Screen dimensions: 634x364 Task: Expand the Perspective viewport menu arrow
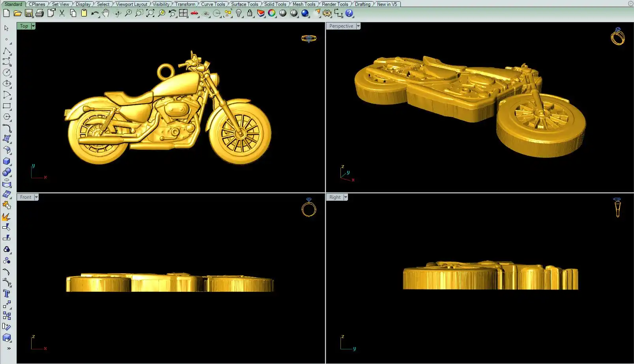(358, 26)
